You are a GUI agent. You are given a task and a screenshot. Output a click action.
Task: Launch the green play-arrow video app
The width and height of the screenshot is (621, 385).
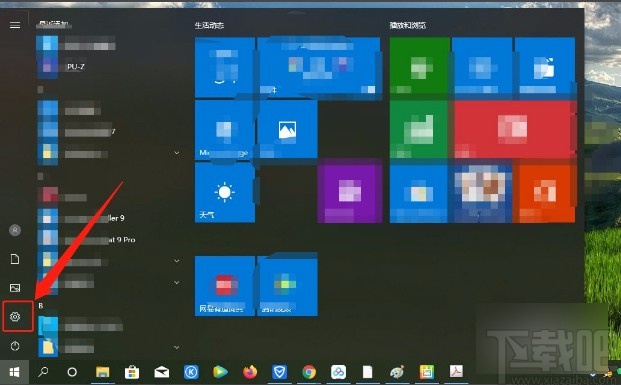[220, 372]
